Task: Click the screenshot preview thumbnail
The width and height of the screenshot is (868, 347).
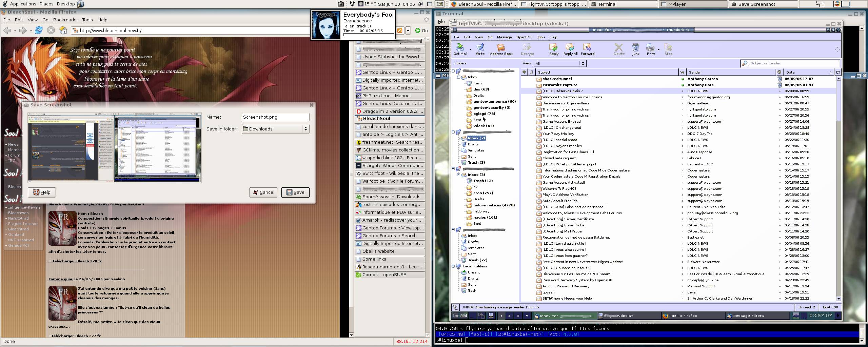Action: click(115, 148)
